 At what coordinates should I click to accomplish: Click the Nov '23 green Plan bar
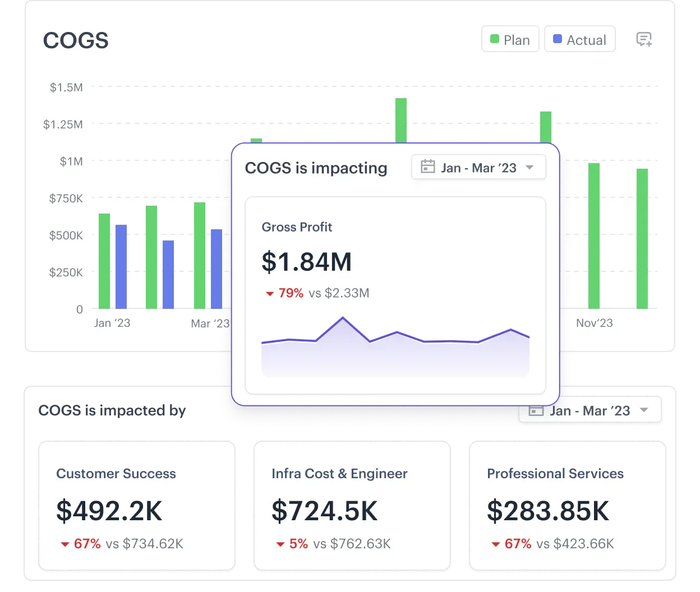pyautogui.click(x=594, y=236)
